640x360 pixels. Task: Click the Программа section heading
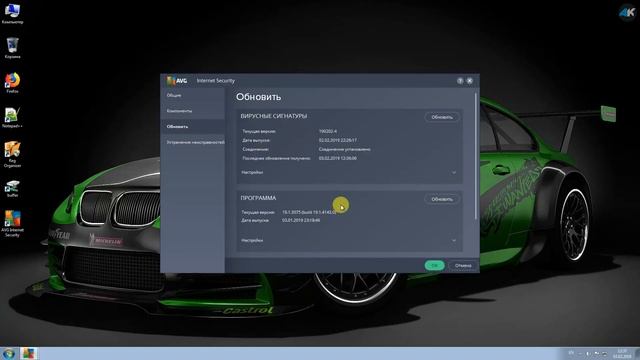click(258, 198)
